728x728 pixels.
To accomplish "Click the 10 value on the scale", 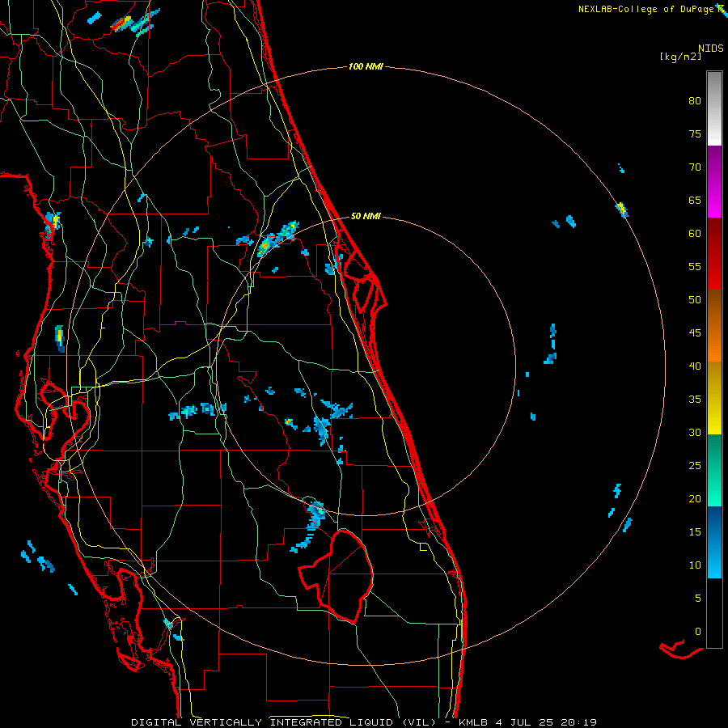I will click(695, 565).
